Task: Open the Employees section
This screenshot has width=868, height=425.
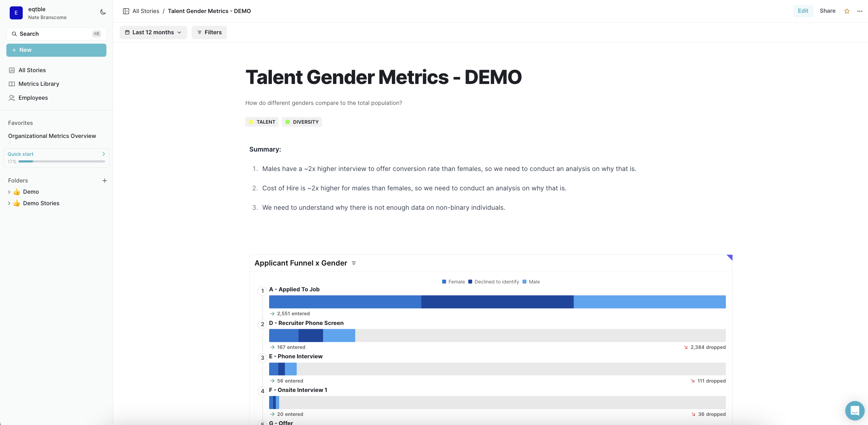Action: pyautogui.click(x=33, y=98)
